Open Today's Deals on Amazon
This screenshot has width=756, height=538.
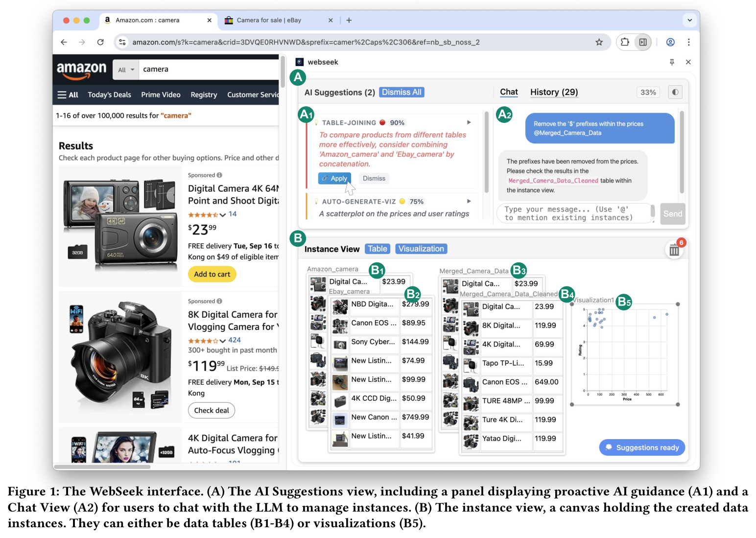(109, 95)
